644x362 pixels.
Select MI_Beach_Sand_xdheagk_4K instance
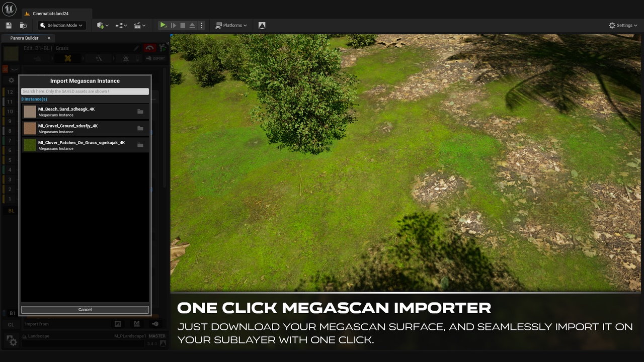pos(85,112)
